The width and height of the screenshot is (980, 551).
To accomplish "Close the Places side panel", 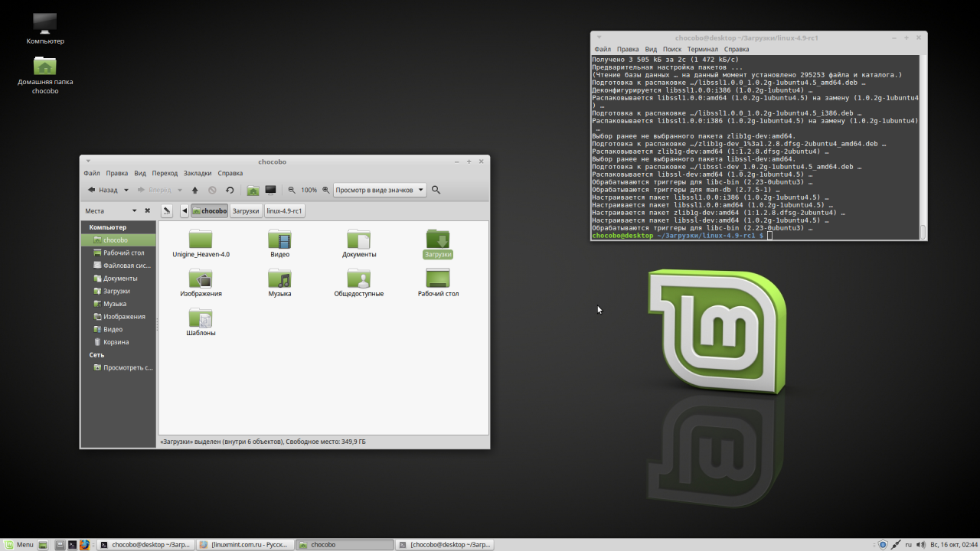I will tap(148, 210).
